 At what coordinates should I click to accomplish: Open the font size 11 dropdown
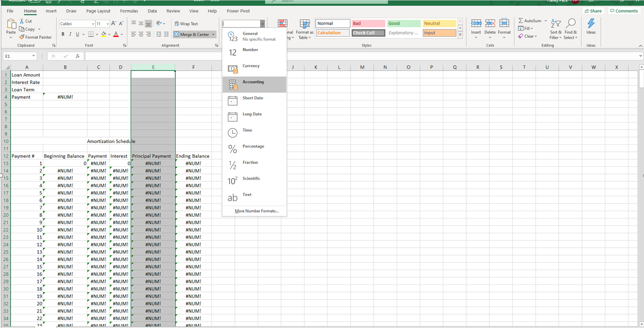[107, 24]
